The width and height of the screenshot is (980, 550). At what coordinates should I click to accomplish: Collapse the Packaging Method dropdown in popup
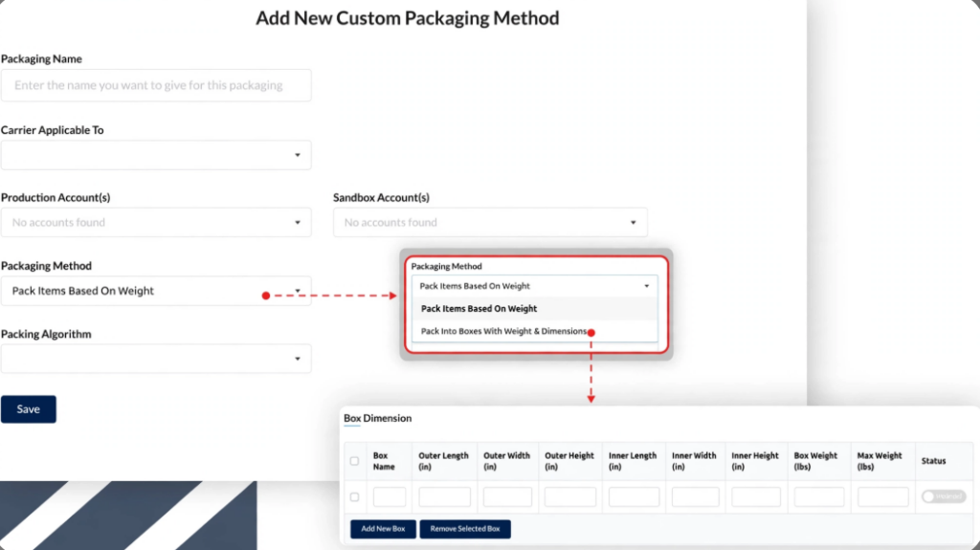click(x=534, y=286)
